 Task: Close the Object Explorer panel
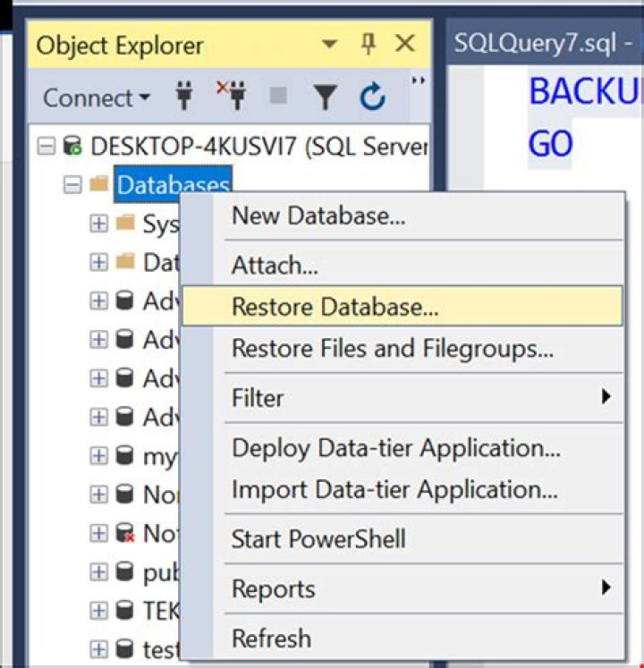[405, 45]
